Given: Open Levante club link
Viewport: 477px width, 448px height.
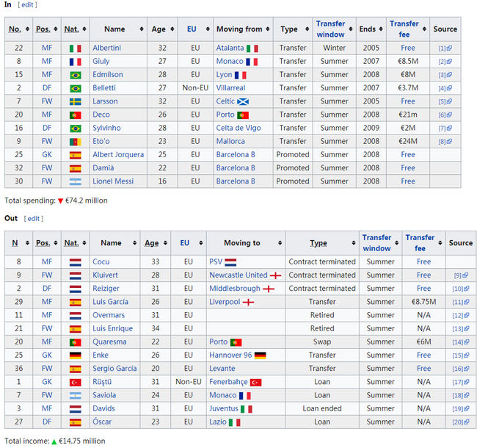Looking at the screenshot, I should [222, 368].
